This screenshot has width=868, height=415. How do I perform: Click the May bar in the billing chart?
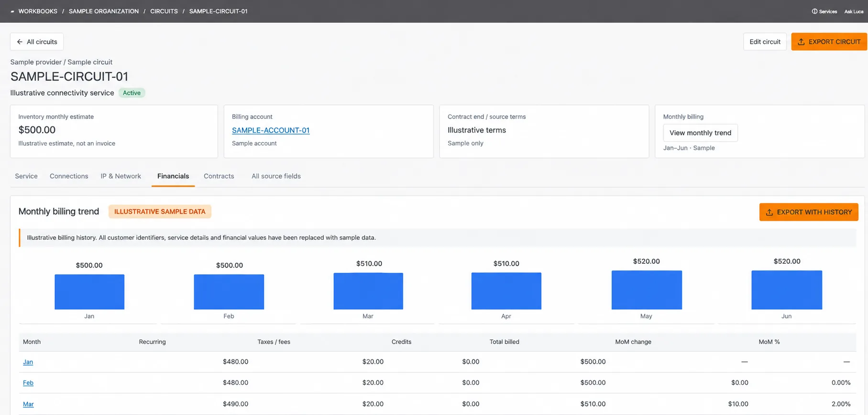[647, 290]
